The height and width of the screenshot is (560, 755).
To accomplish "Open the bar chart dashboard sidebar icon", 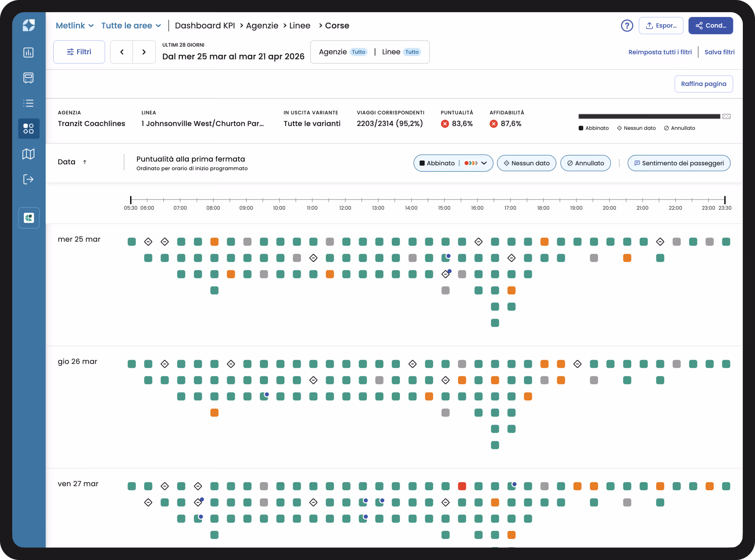I will (x=28, y=52).
